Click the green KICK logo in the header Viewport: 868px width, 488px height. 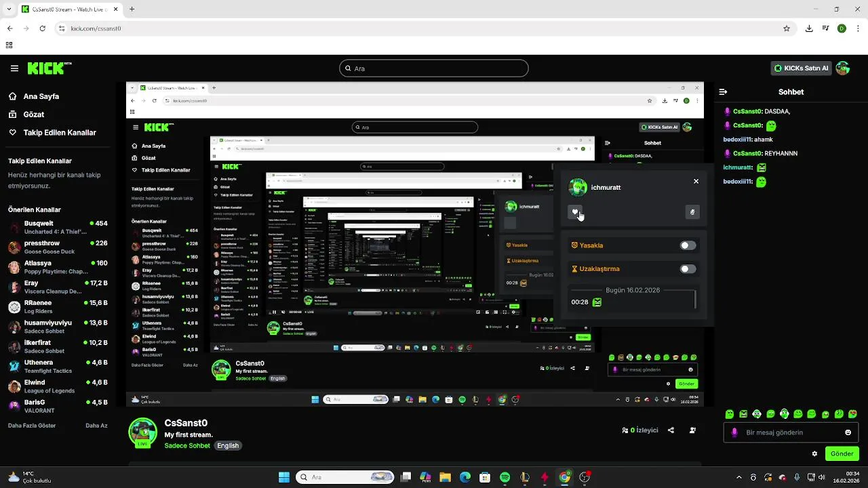[x=50, y=68]
